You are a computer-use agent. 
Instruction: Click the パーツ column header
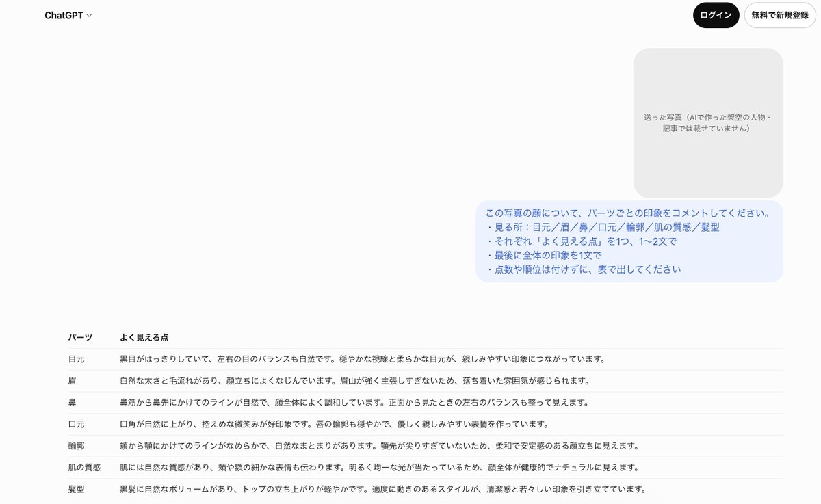click(80, 337)
